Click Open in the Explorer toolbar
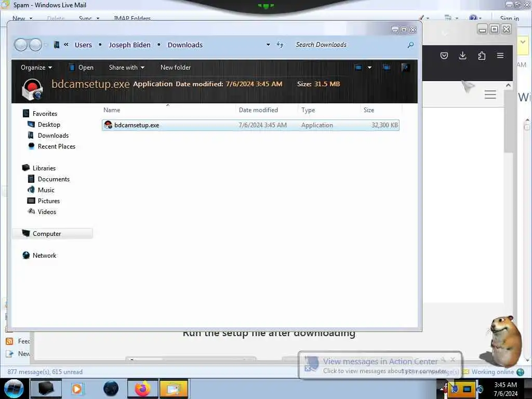Image resolution: width=532 pixels, height=399 pixels. click(82, 67)
